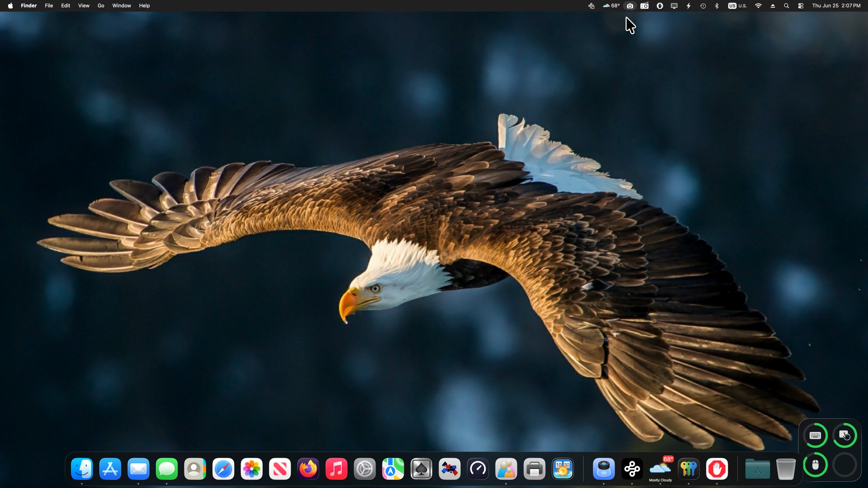Viewport: 868px width, 488px height.
Task: Open the Wi-Fi menu
Action: pyautogui.click(x=758, y=6)
